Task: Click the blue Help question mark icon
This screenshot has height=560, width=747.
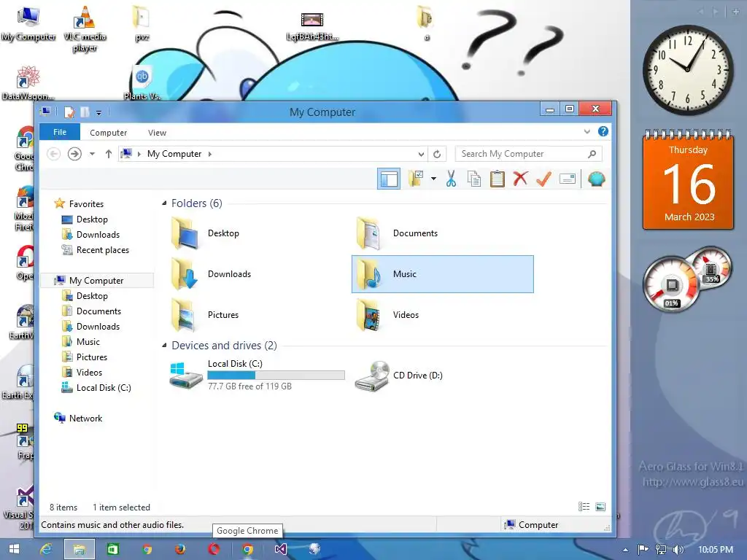Action: click(x=603, y=131)
